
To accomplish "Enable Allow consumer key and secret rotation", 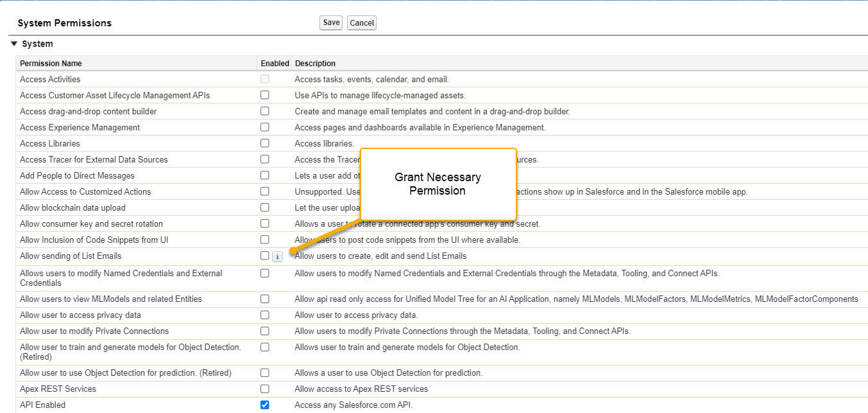I will coord(264,223).
